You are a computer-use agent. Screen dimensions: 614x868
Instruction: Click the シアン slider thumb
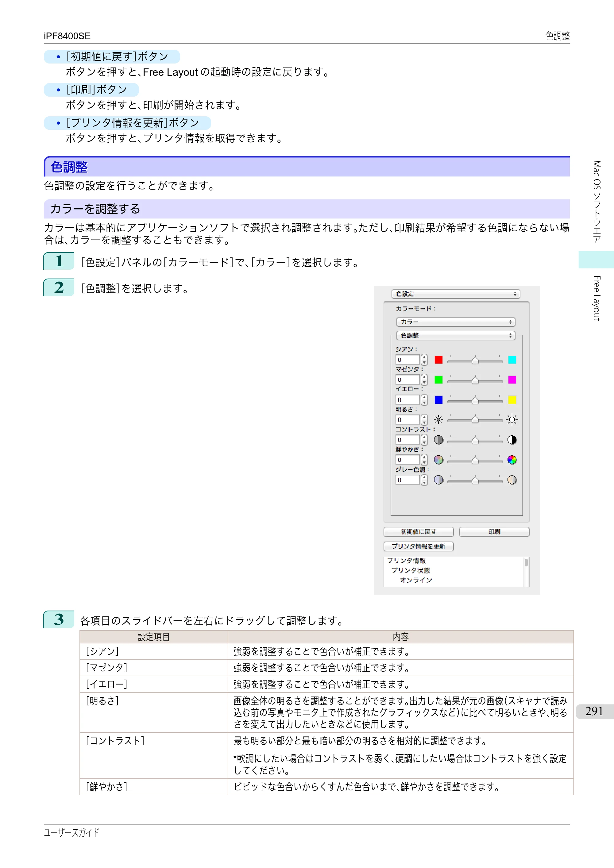pos(475,360)
